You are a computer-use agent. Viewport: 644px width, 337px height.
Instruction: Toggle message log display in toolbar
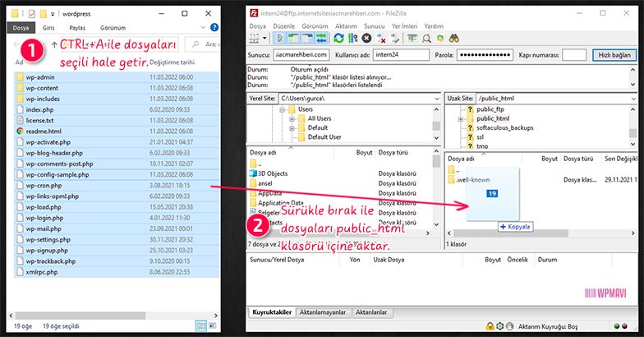click(279, 38)
